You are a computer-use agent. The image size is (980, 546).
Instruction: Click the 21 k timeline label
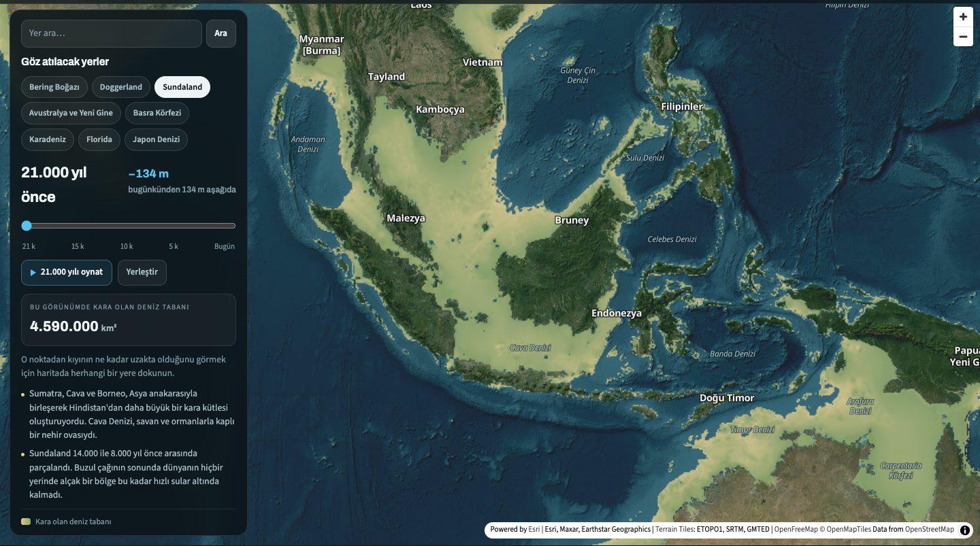pos(29,246)
